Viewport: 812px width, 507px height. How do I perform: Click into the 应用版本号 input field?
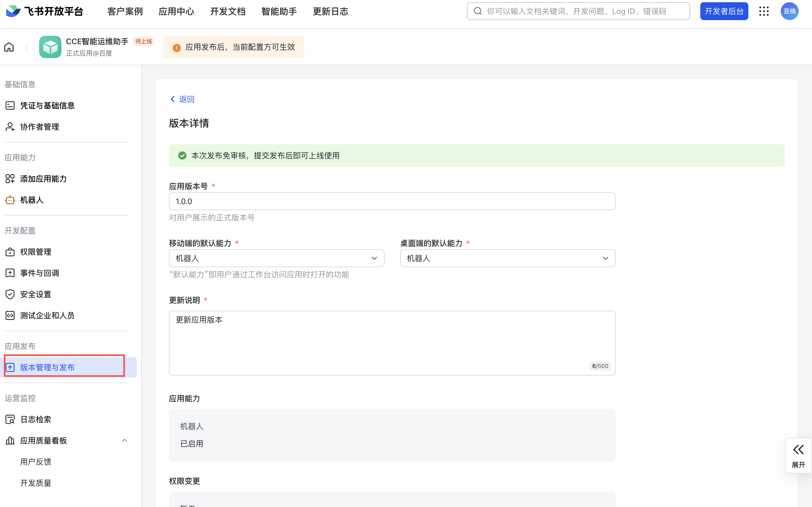pyautogui.click(x=392, y=201)
